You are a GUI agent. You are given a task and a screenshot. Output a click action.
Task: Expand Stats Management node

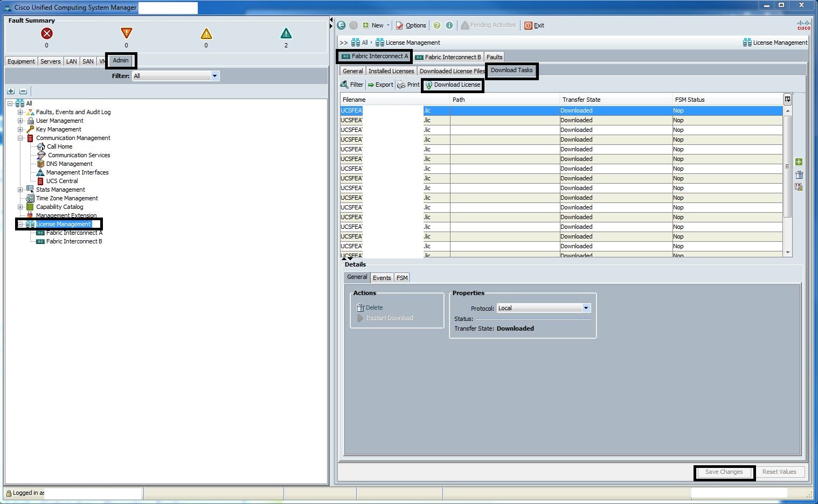click(x=20, y=190)
